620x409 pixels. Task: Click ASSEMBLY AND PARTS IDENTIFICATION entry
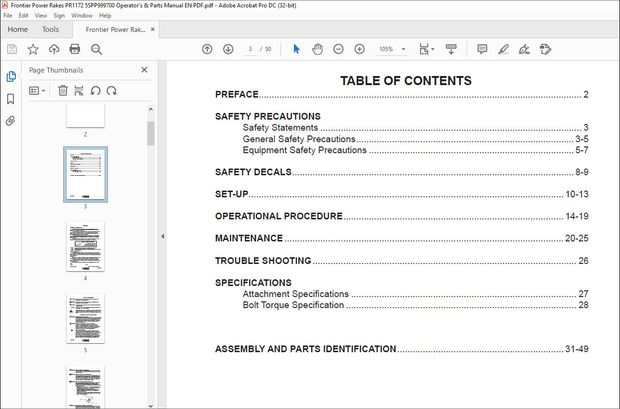tap(401, 349)
